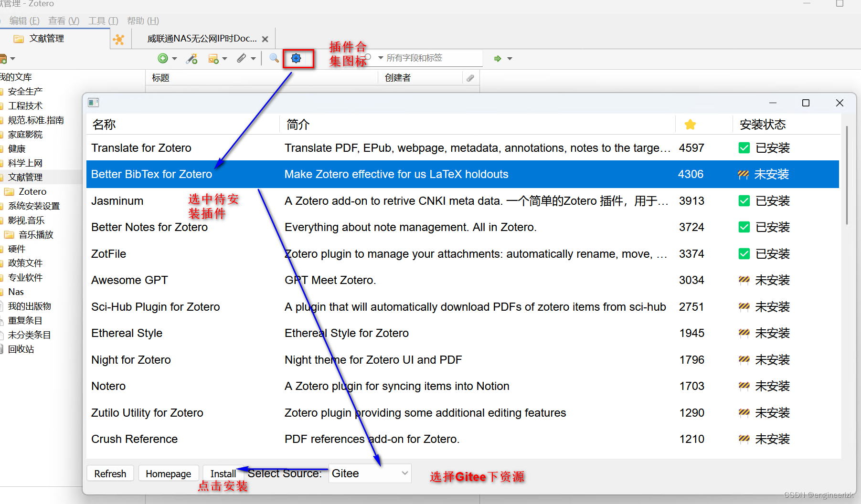Click installed checkbox for Translate for Zotero
This screenshot has width=861, height=504.
pyautogui.click(x=744, y=148)
